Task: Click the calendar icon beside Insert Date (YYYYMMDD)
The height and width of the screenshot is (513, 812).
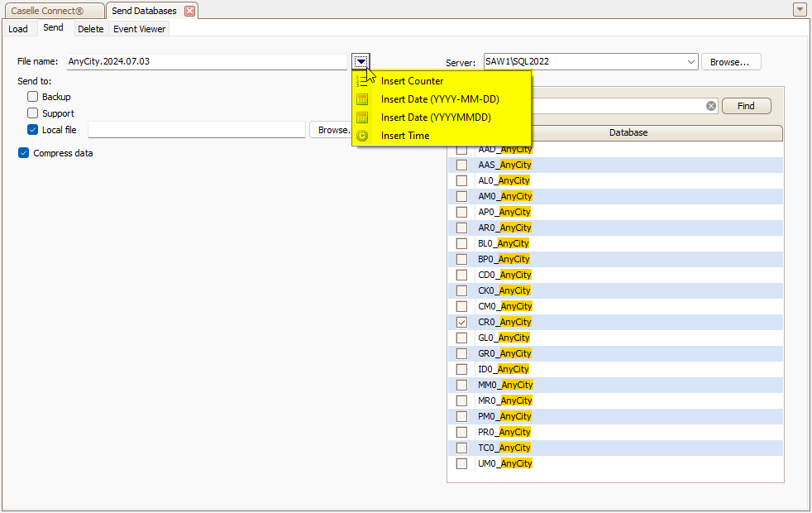Action: (x=362, y=117)
